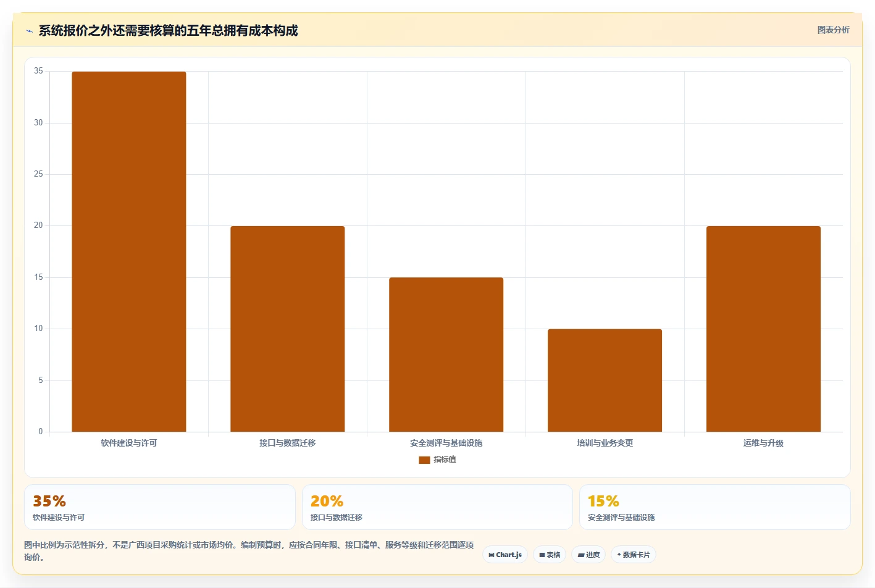Screen dimensions: 875x588
Task: Open the 35% 软件建设与许可 data card
Action: [x=160, y=507]
